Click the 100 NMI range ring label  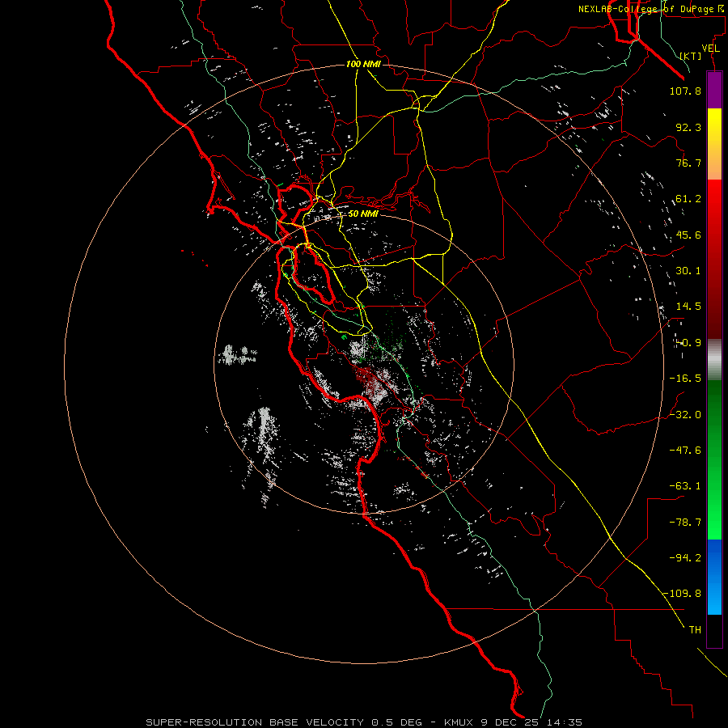[363, 64]
